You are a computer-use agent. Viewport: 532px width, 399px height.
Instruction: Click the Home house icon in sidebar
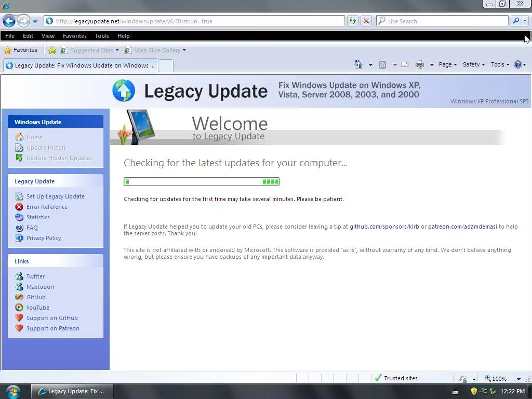19,137
